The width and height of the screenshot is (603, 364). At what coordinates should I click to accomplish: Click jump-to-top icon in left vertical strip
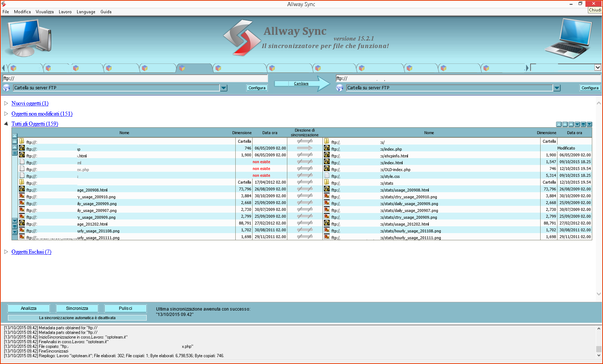tap(15, 136)
